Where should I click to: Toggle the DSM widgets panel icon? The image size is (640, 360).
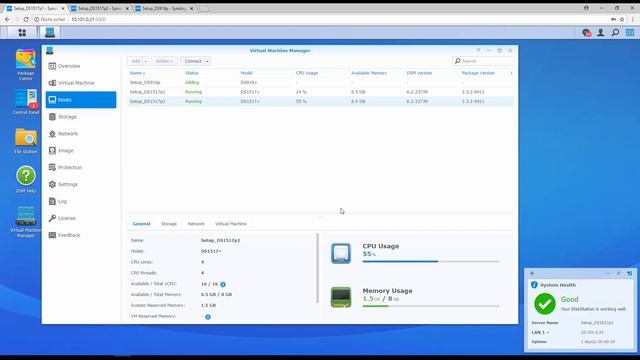click(630, 32)
